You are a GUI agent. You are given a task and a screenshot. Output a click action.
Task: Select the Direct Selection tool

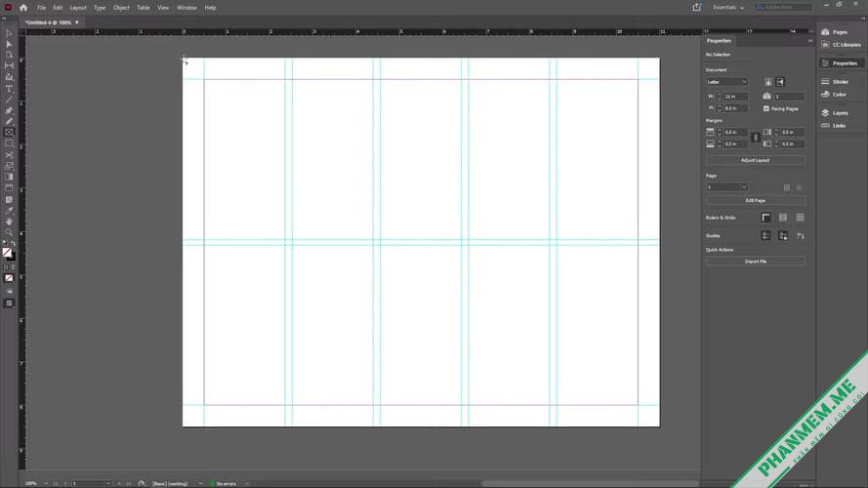[9, 44]
